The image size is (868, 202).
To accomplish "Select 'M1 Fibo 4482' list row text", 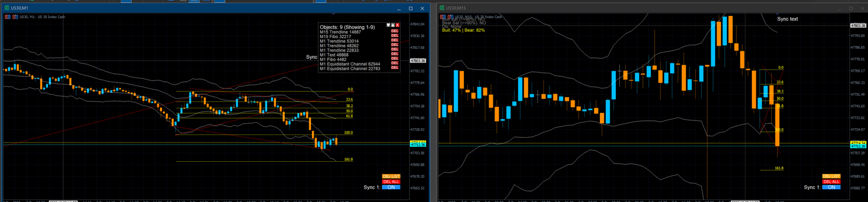I will 333,59.
